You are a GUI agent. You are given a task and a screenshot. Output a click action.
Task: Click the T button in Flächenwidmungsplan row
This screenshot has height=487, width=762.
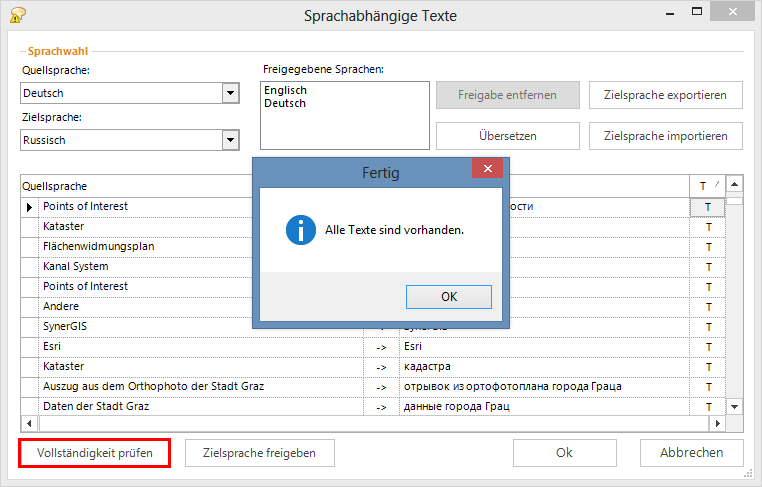tap(708, 247)
